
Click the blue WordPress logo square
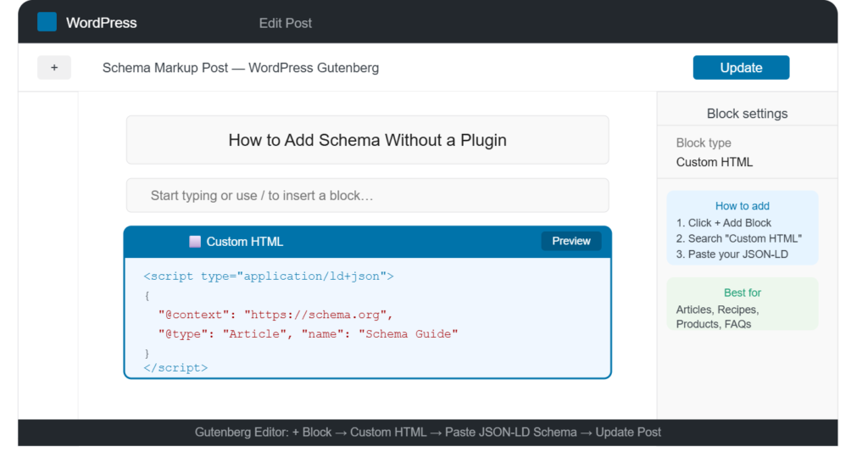click(x=47, y=22)
